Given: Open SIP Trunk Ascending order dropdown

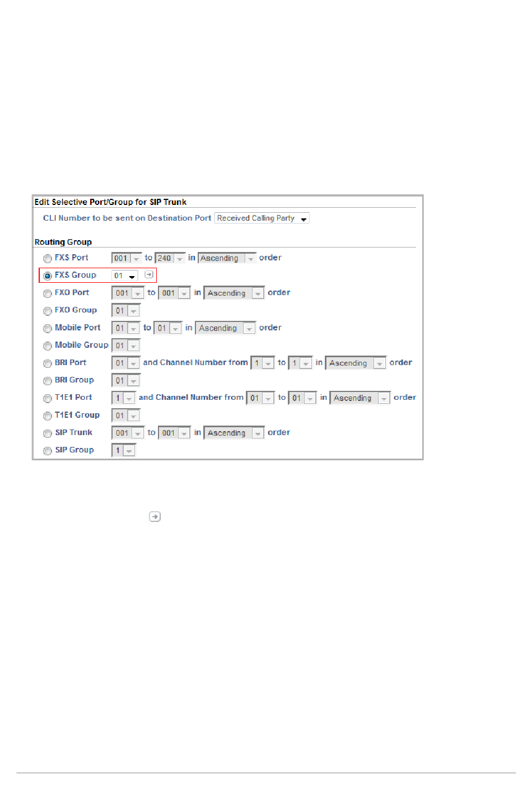Looking at the screenshot, I should (x=234, y=433).
